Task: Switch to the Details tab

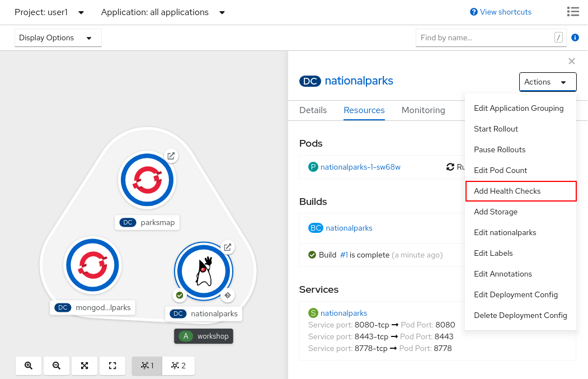Action: pos(313,110)
